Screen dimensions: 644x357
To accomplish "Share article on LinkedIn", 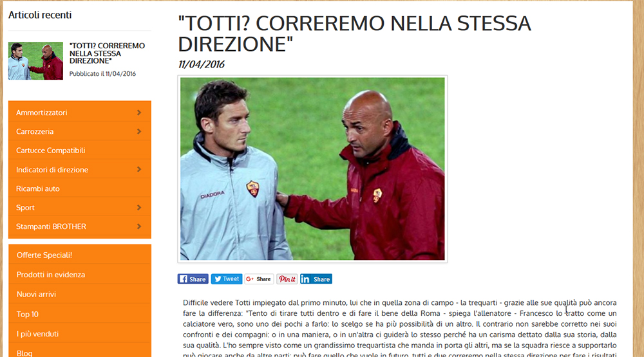I will coord(316,279).
